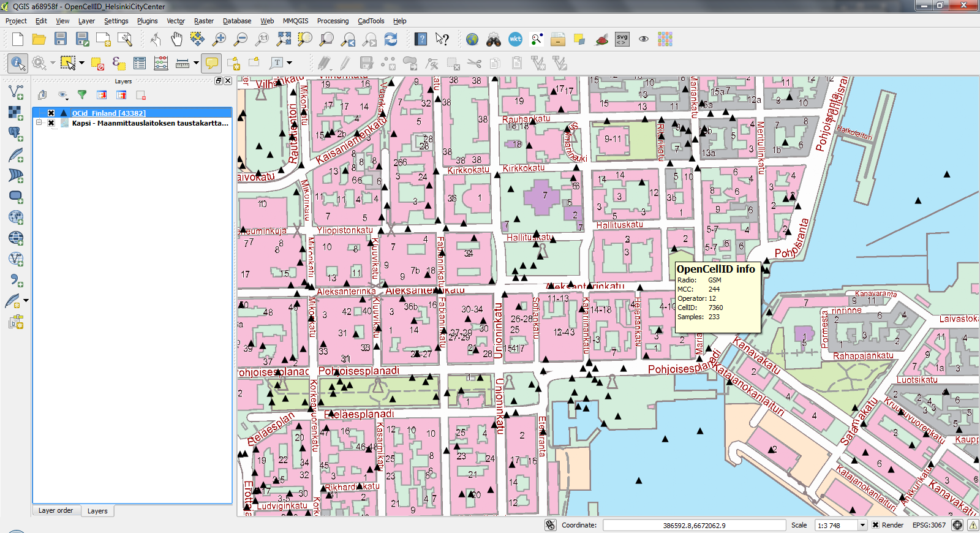The height and width of the screenshot is (533, 980).
Task: Select the Identify Features tool
Action: 17,63
